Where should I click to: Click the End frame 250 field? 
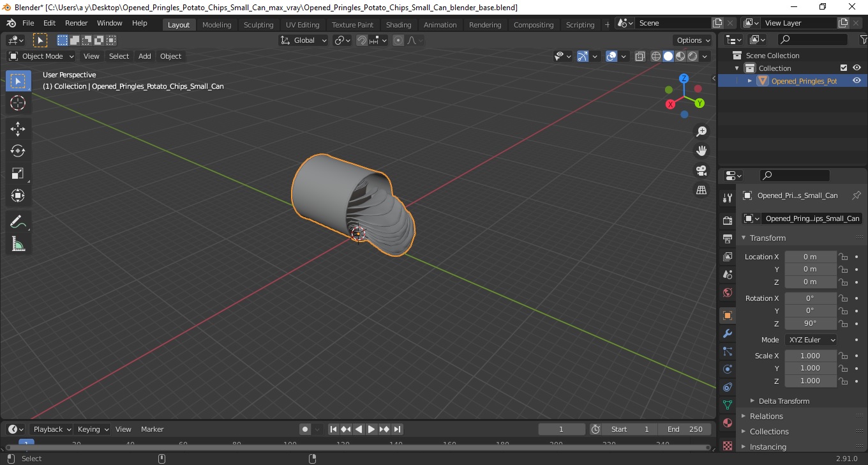tap(684, 429)
